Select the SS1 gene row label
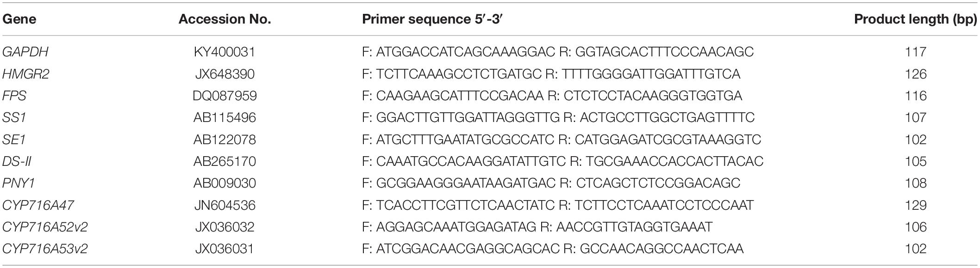The height and width of the screenshot is (268, 980). 14,117
